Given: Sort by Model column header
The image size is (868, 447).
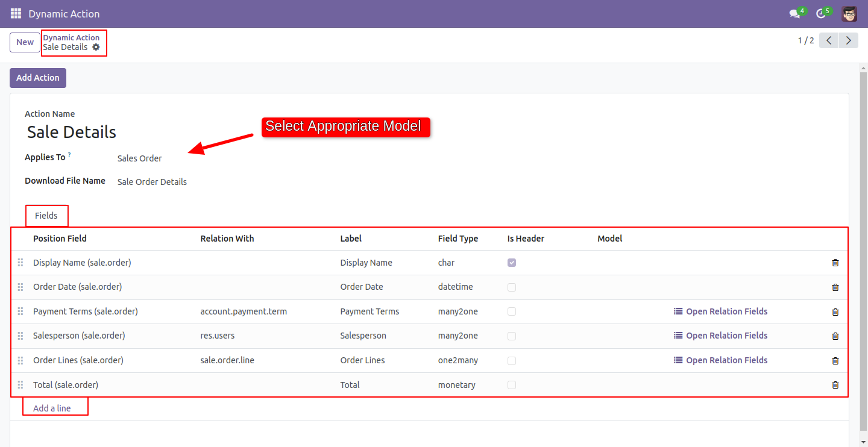Looking at the screenshot, I should pos(610,239).
